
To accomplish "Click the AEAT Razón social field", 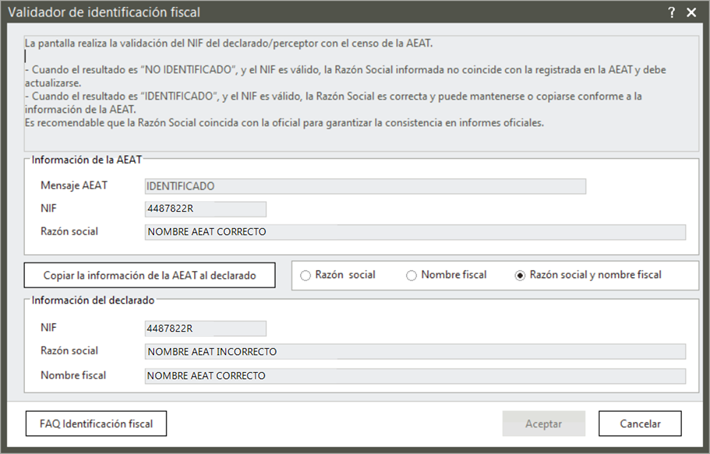I will (x=415, y=232).
